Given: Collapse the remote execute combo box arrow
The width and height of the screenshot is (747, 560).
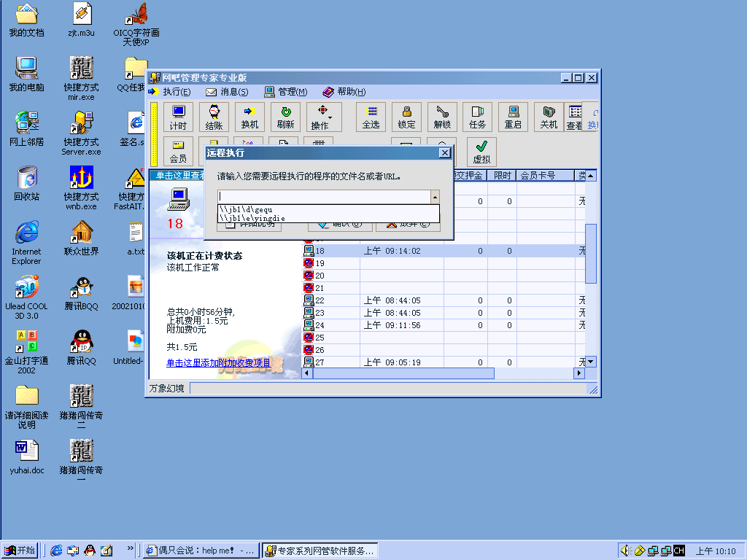Looking at the screenshot, I should [x=435, y=197].
